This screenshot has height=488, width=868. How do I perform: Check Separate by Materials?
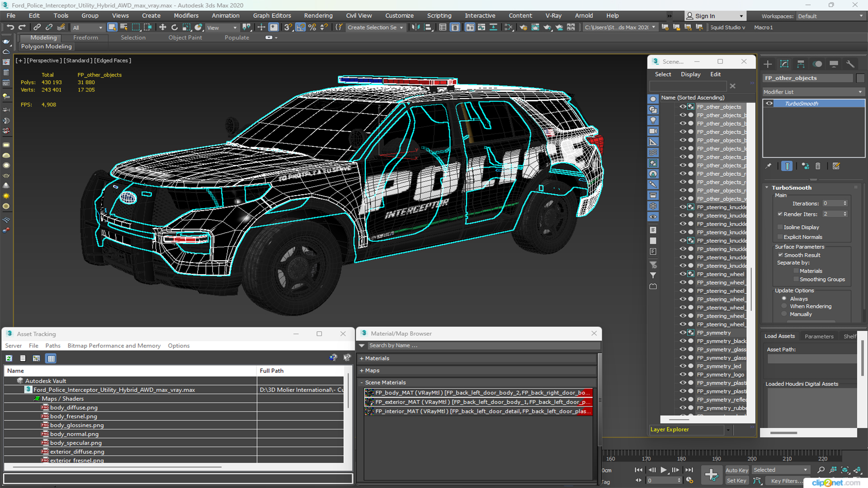[x=796, y=271]
